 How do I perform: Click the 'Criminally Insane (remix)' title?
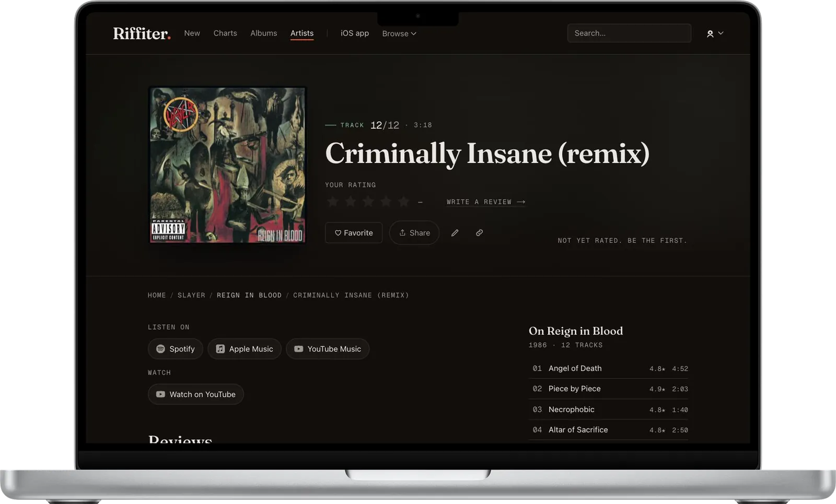[x=487, y=153]
